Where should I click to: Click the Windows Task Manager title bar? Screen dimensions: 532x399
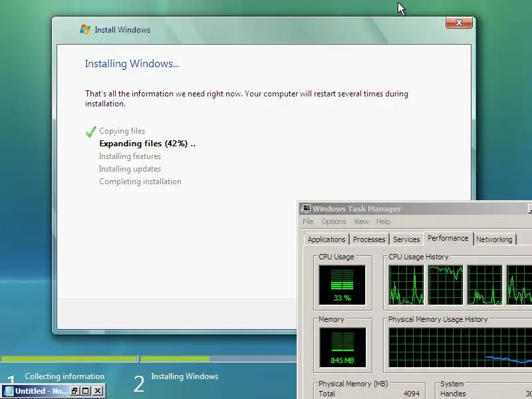point(416,208)
